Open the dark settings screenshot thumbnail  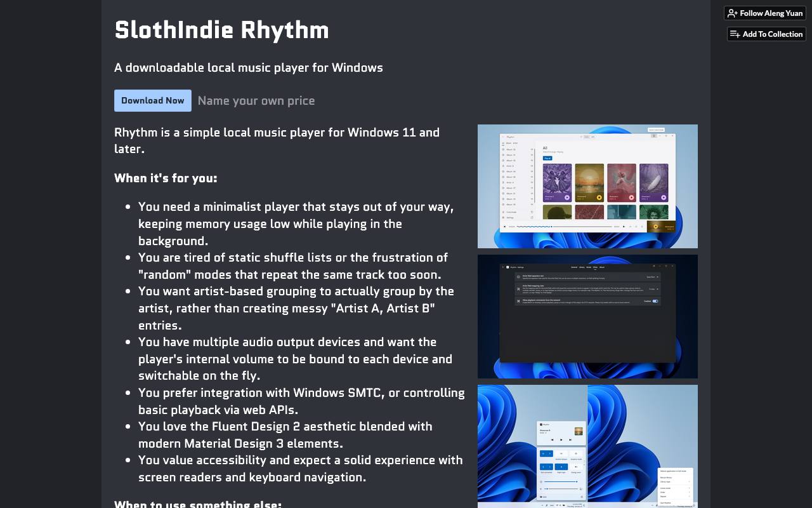(587, 316)
